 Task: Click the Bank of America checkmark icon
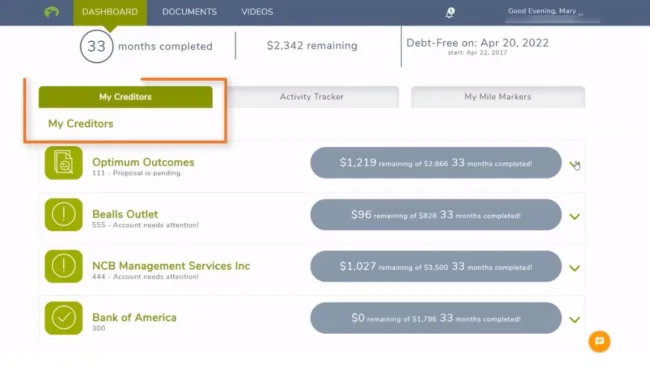[64, 318]
